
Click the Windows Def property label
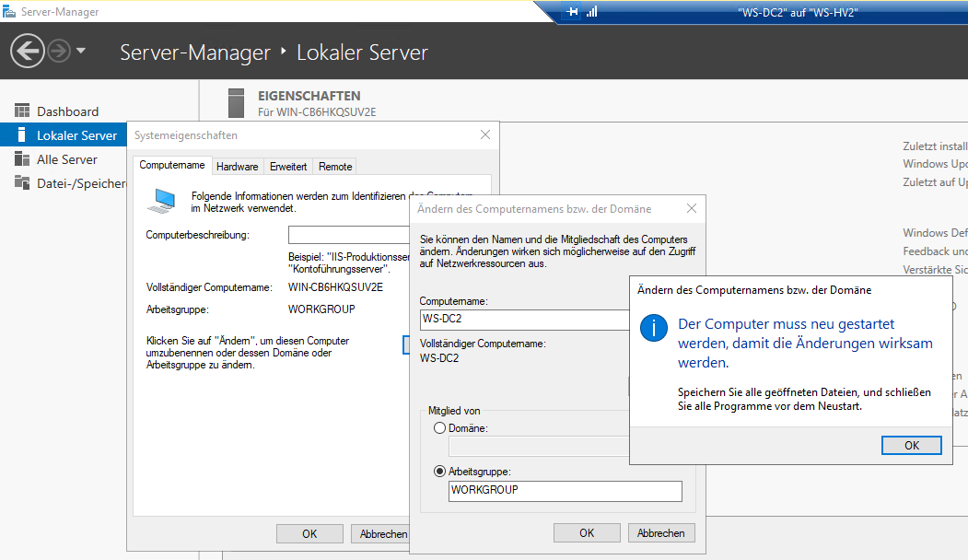click(935, 233)
